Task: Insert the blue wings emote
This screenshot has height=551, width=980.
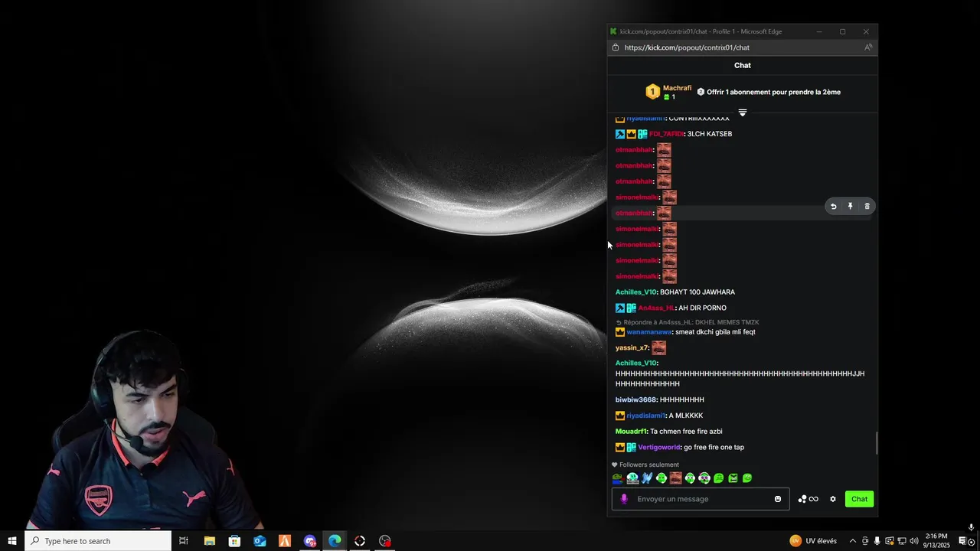Action: coord(647,478)
